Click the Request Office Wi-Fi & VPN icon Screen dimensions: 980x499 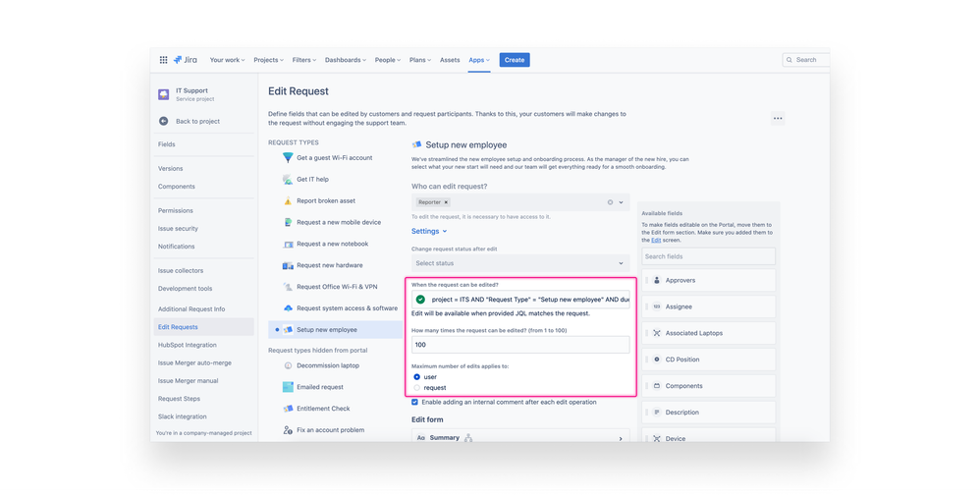tap(288, 287)
